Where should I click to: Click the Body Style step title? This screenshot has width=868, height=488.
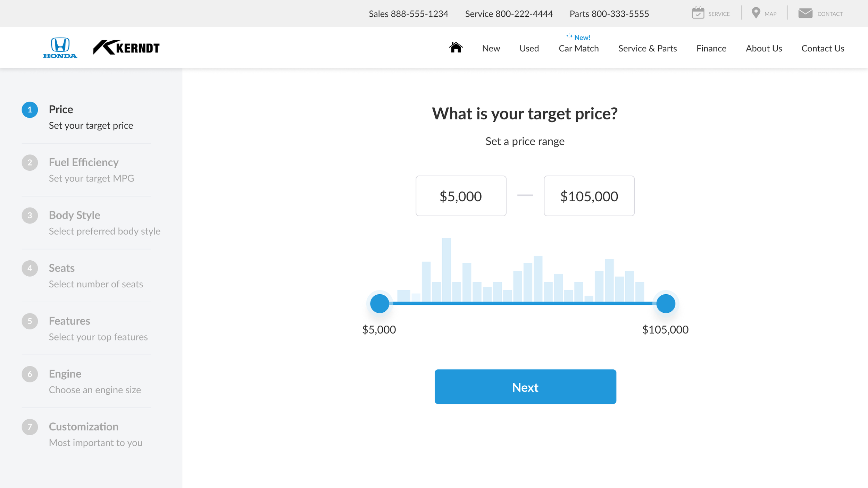74,215
